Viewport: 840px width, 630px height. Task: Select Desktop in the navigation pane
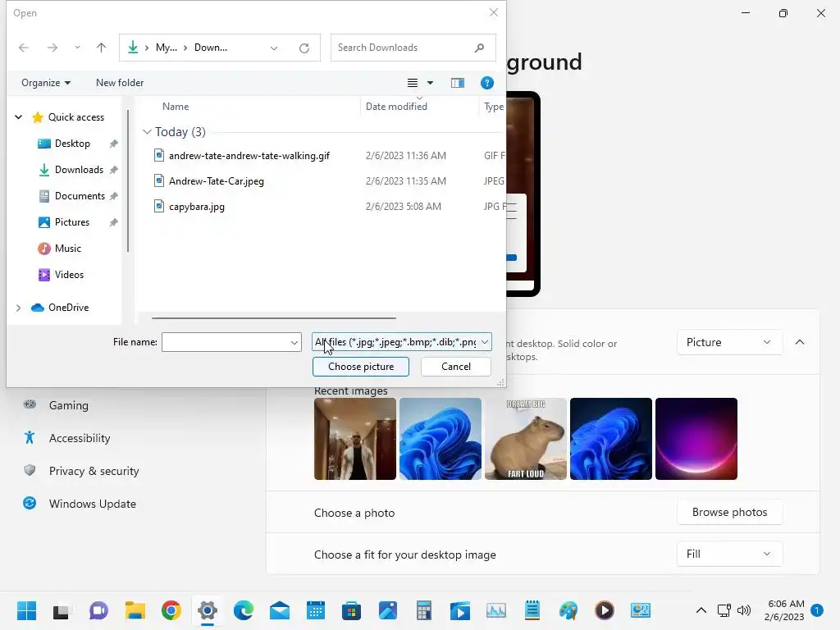coord(72,144)
